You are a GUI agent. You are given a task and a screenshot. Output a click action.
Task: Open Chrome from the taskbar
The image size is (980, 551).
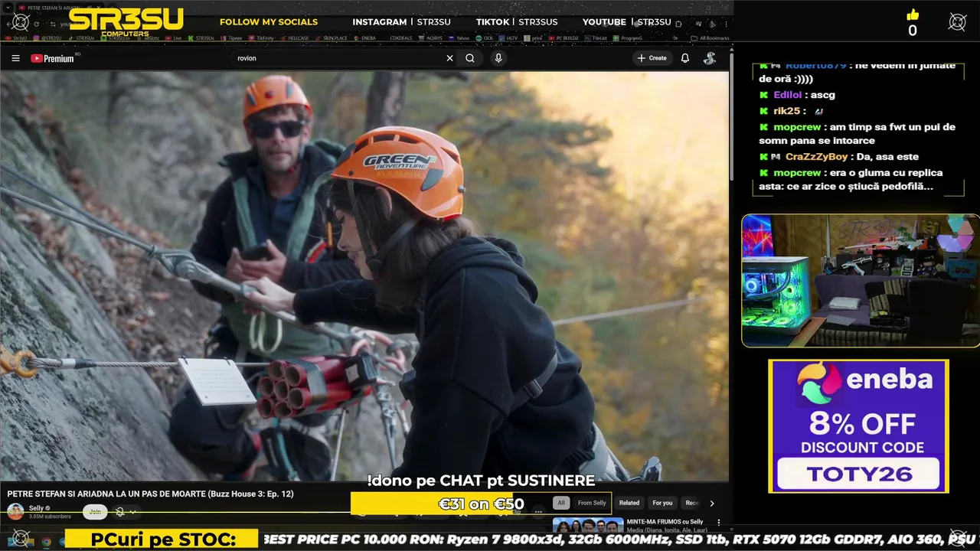pyautogui.click(x=46, y=542)
